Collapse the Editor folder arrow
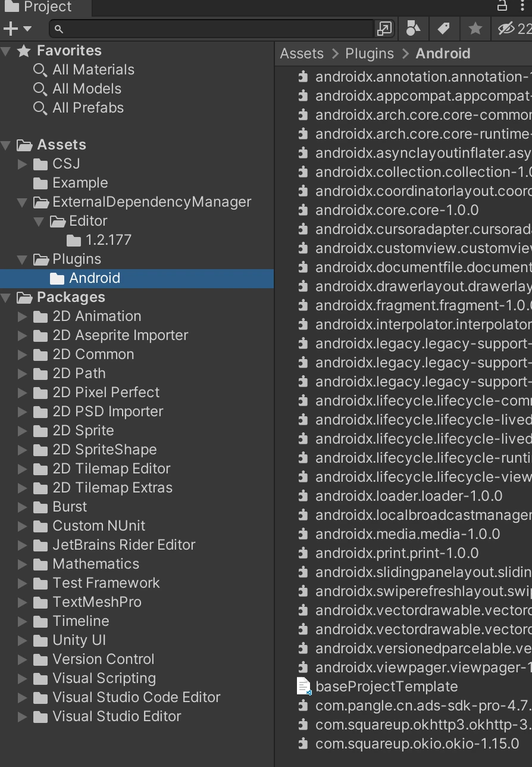 click(x=39, y=221)
